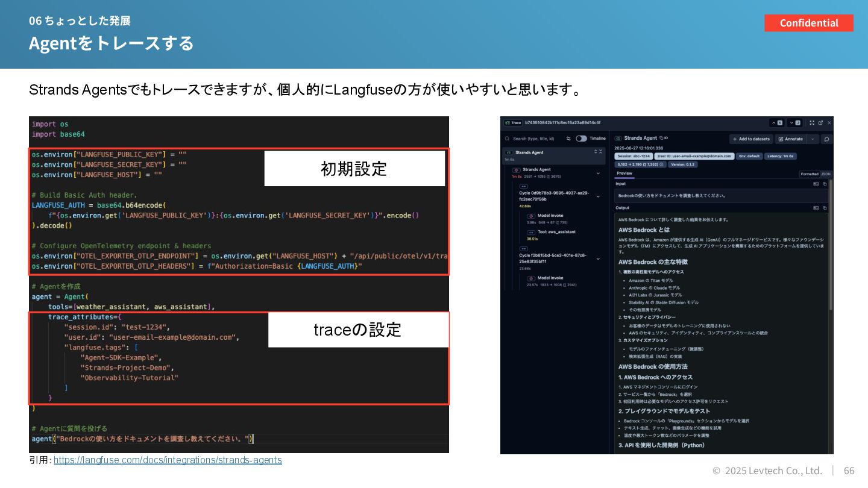Click the Confidential label on slide
Image resolution: width=868 pixels, height=488 pixels.
coord(809,23)
